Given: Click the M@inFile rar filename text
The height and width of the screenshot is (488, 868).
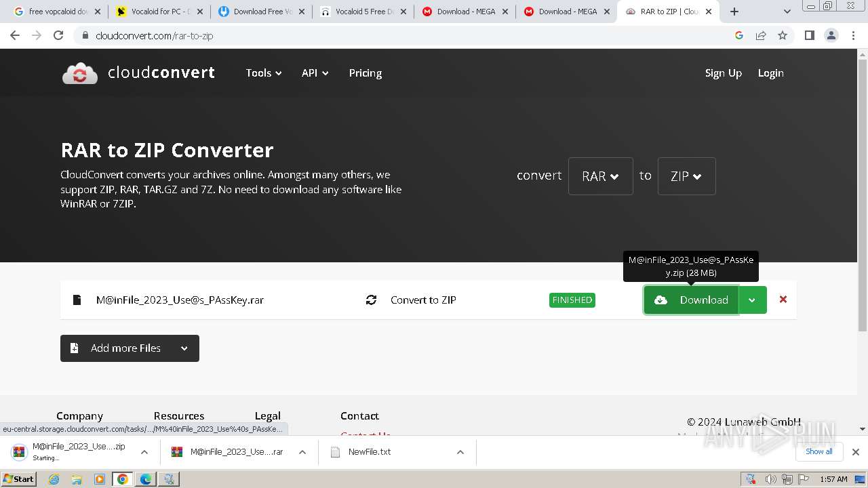Looking at the screenshot, I should [x=180, y=300].
